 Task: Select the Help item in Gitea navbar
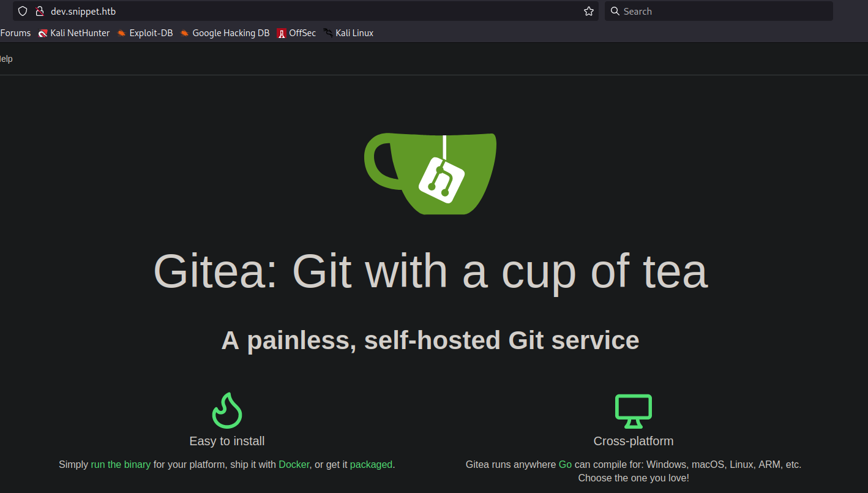point(6,59)
